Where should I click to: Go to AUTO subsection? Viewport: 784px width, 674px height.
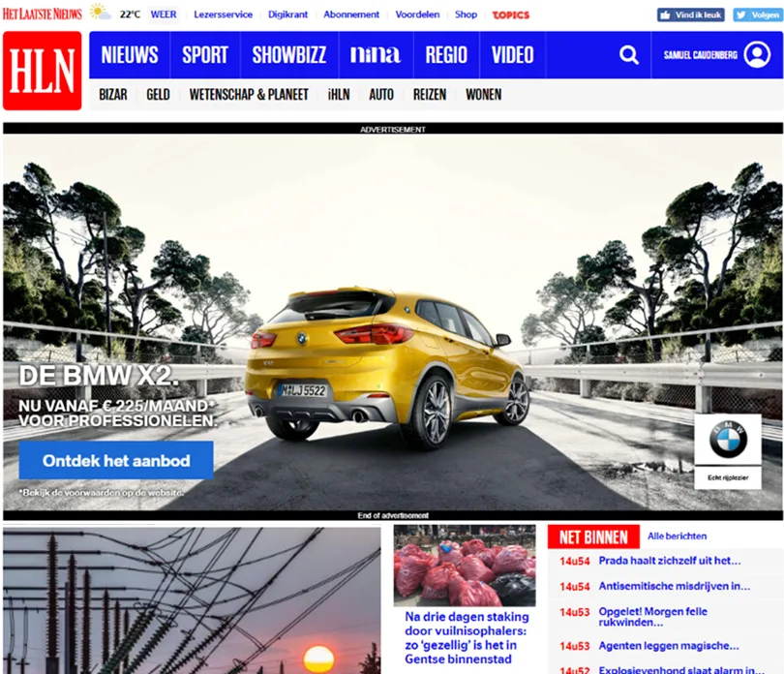[x=381, y=95]
